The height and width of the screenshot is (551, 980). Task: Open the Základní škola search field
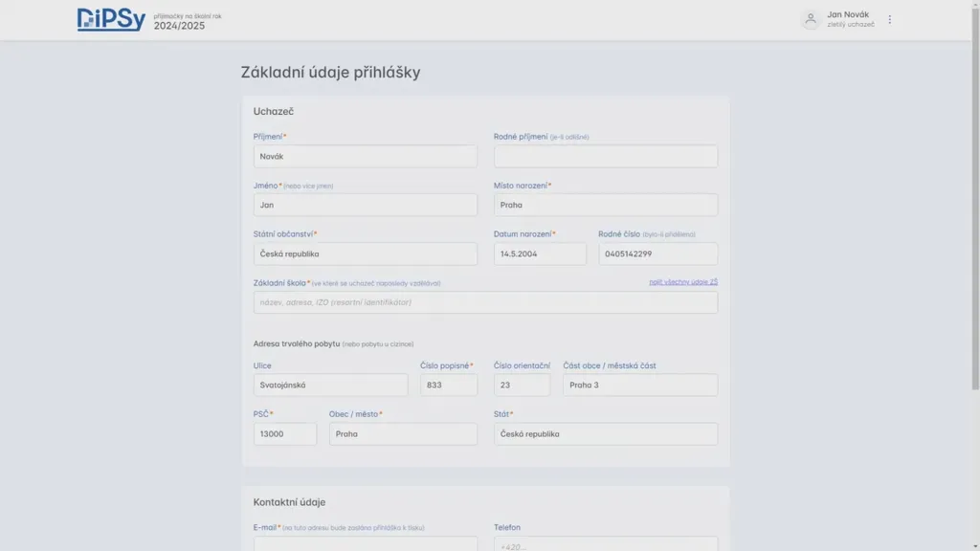click(485, 302)
